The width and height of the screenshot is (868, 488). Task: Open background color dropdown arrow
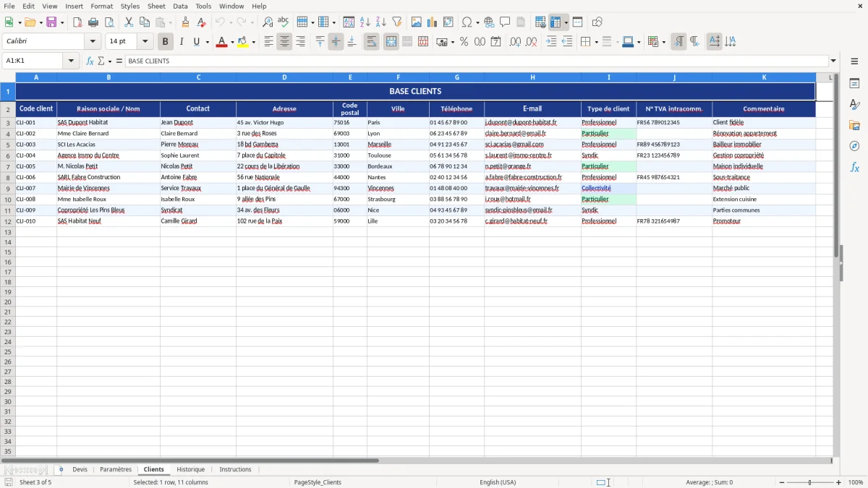coord(253,42)
